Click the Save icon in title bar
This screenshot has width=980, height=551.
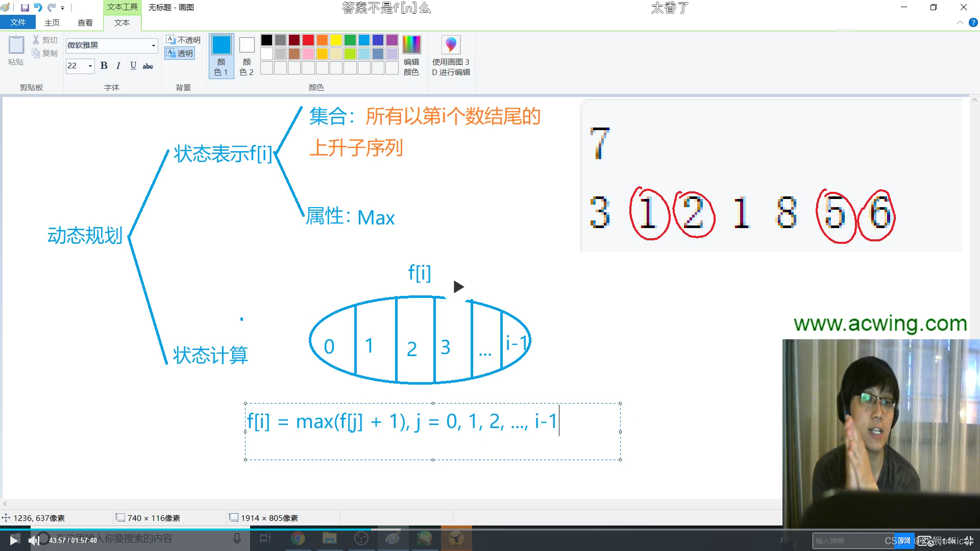click(x=24, y=8)
